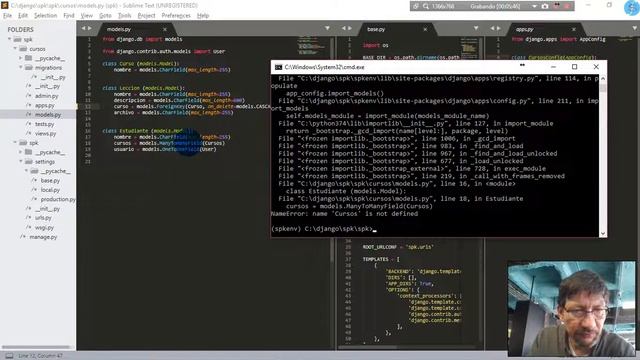Screen dimensions: 640x360
Task: Open local.py in the sidebar
Action: click(x=50, y=190)
